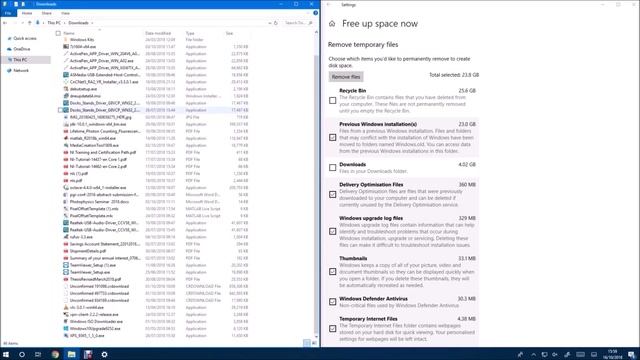This screenshot has height=360, width=640.
Task: Click the rufus-3.3.exe file icon
Action: (x=66, y=237)
